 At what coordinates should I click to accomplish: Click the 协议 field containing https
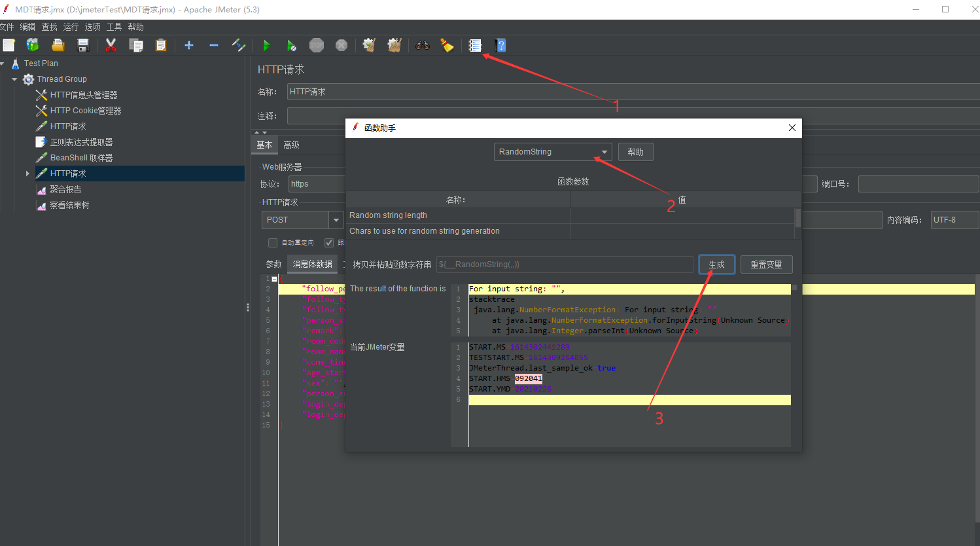[x=317, y=184]
